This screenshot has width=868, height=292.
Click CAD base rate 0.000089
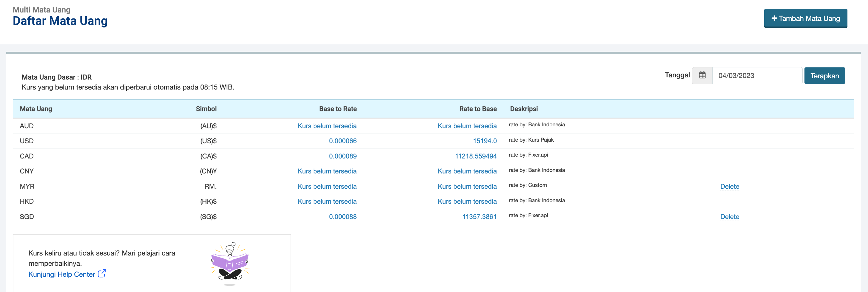pyautogui.click(x=343, y=156)
